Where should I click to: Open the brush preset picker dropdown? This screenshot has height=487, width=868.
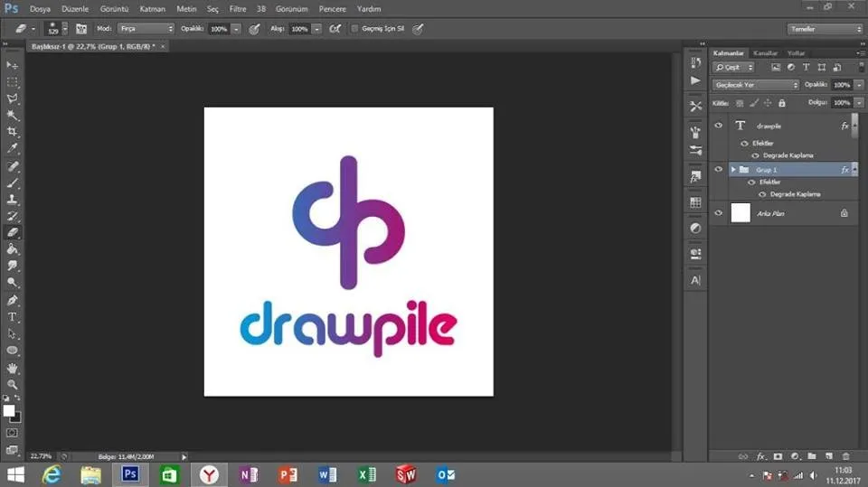[65, 29]
